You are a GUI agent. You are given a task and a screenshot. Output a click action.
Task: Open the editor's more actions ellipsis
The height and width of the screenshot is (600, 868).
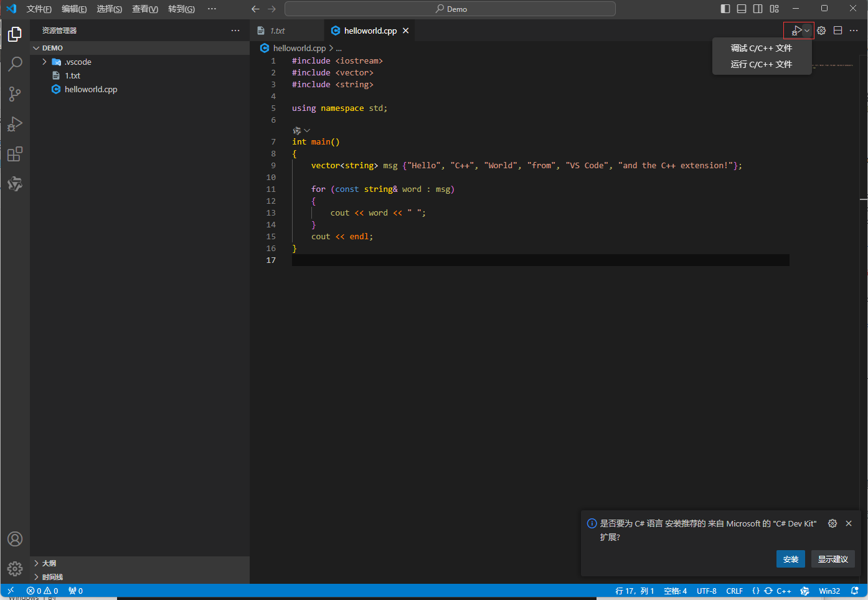pos(854,31)
